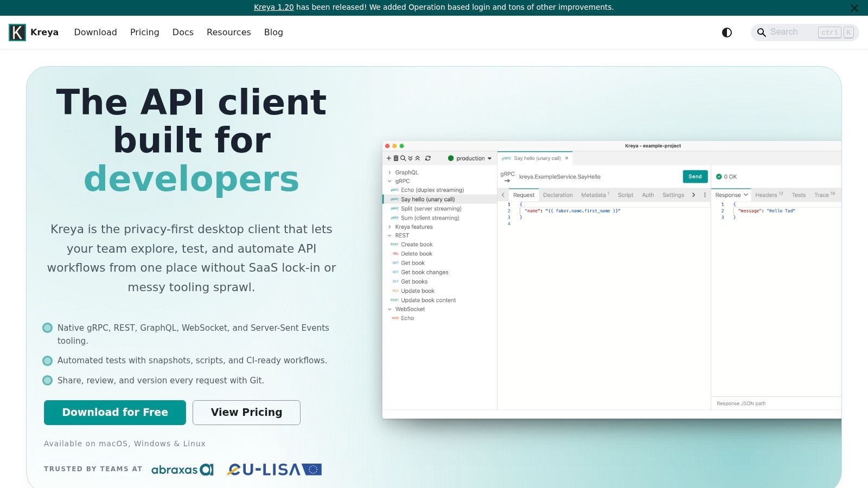Switch to the Metadata tab
This screenshot has width=868, height=488.
pyautogui.click(x=595, y=195)
